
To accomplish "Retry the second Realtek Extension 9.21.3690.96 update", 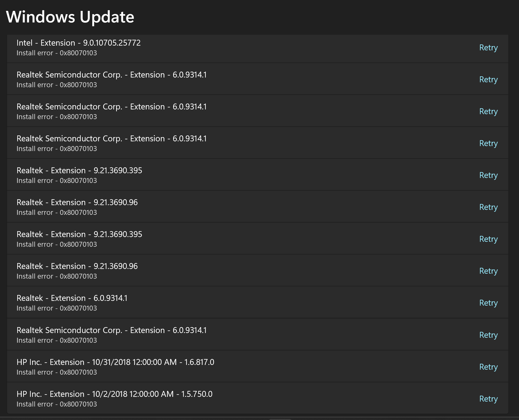I will tap(488, 271).
